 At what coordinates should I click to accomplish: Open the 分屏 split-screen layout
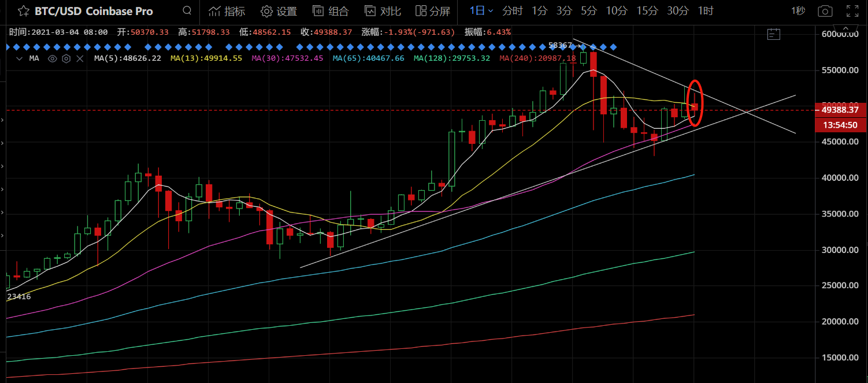[x=433, y=11]
